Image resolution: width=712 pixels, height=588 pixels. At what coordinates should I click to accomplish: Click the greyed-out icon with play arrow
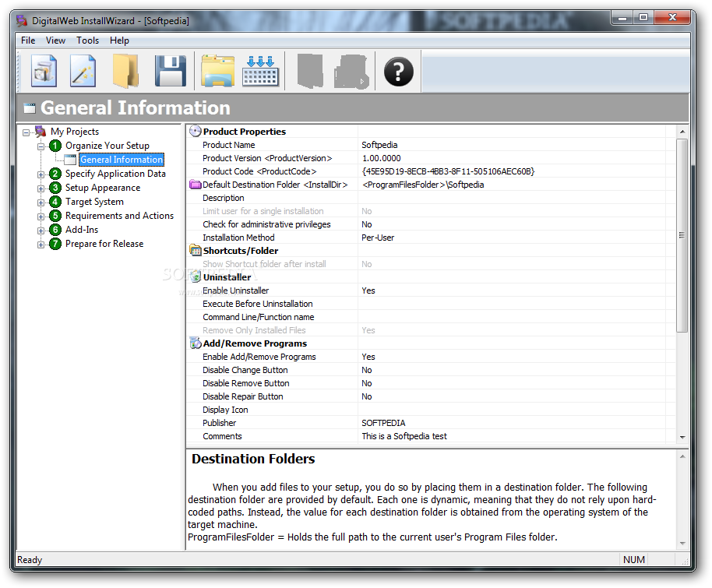(x=351, y=72)
